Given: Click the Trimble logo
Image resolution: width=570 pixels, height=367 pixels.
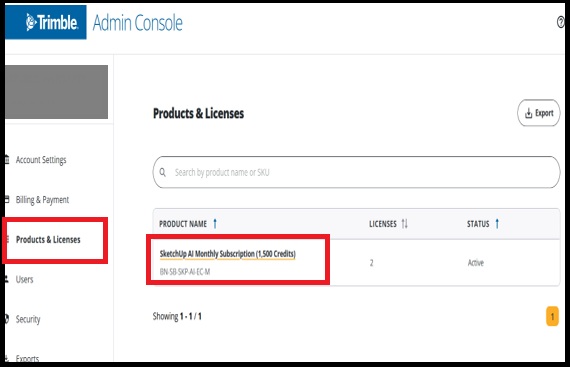Looking at the screenshot, I should click(x=52, y=23).
